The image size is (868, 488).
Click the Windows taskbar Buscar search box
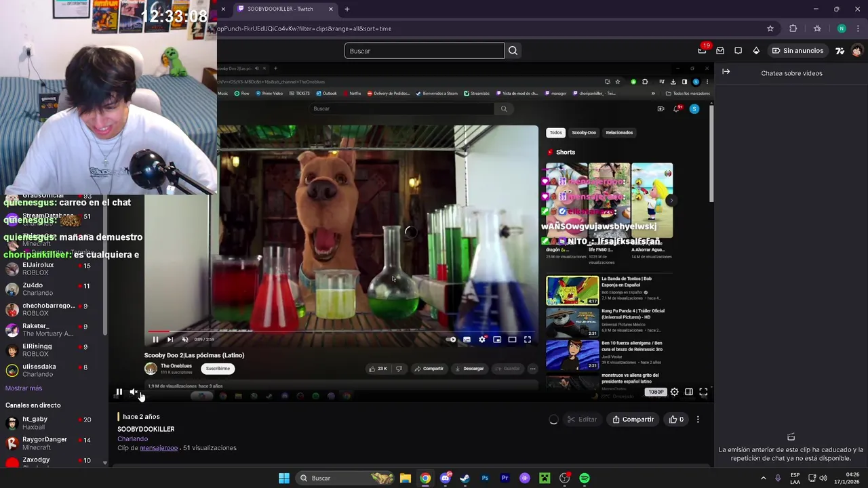346,478
